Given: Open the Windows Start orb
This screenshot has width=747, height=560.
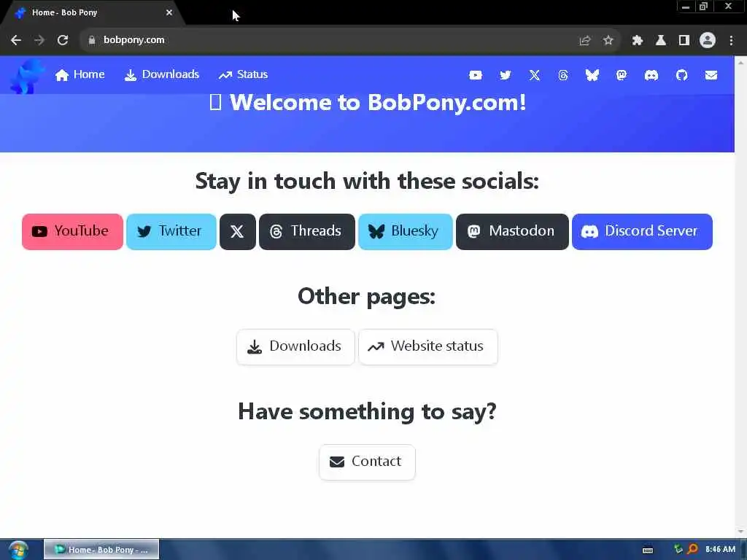Looking at the screenshot, I should pyautogui.click(x=18, y=550).
